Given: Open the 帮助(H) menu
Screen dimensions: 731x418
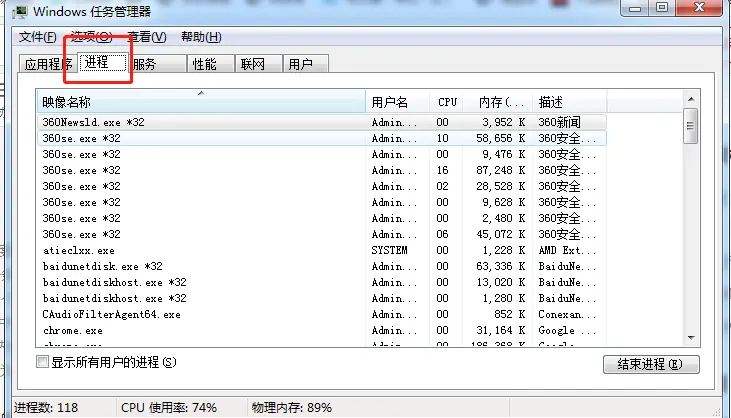Looking at the screenshot, I should pyautogui.click(x=201, y=37).
